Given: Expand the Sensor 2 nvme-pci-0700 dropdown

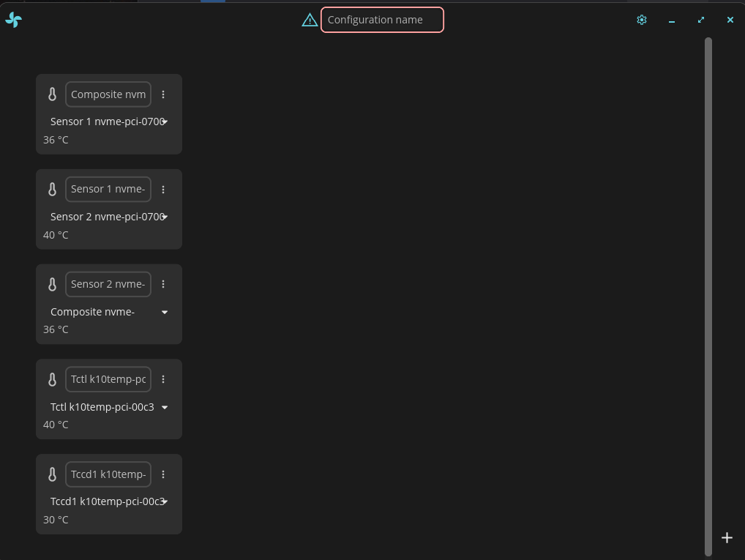Looking at the screenshot, I should (109, 217).
